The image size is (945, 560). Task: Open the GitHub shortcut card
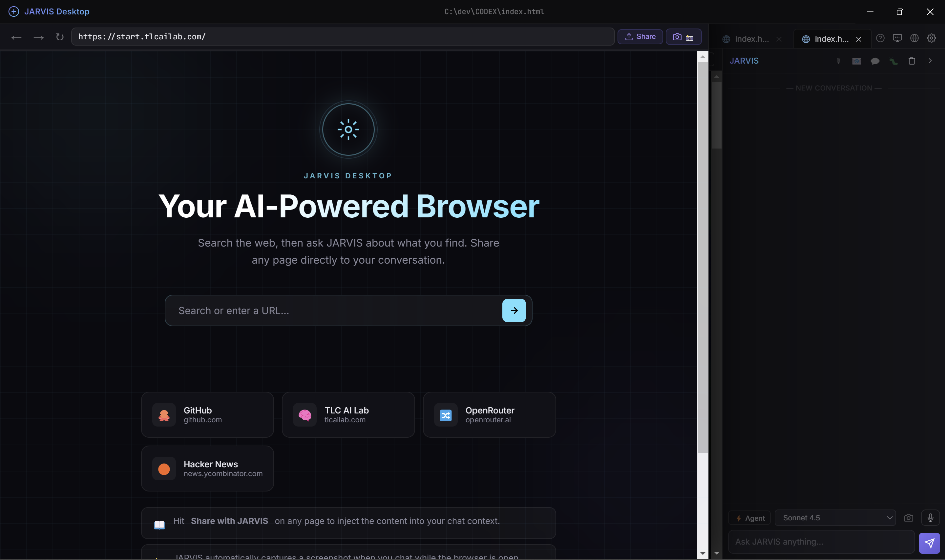click(207, 415)
